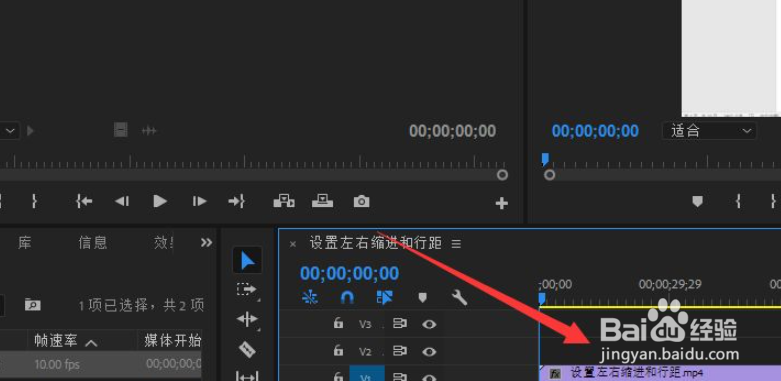Click the find in project search-bin icon
The width and height of the screenshot is (781, 381).
point(33,304)
